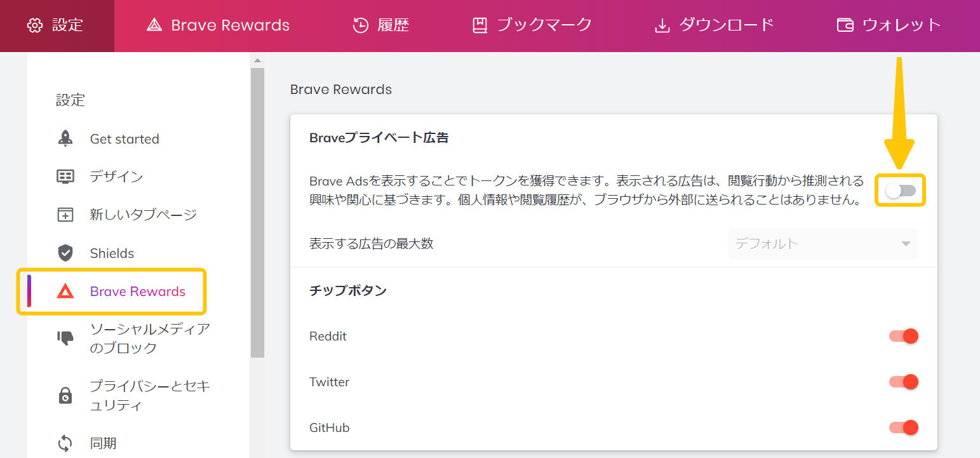This screenshot has height=458, width=980.
Task: Go to the 履歴 history tab
Action: [x=381, y=26]
